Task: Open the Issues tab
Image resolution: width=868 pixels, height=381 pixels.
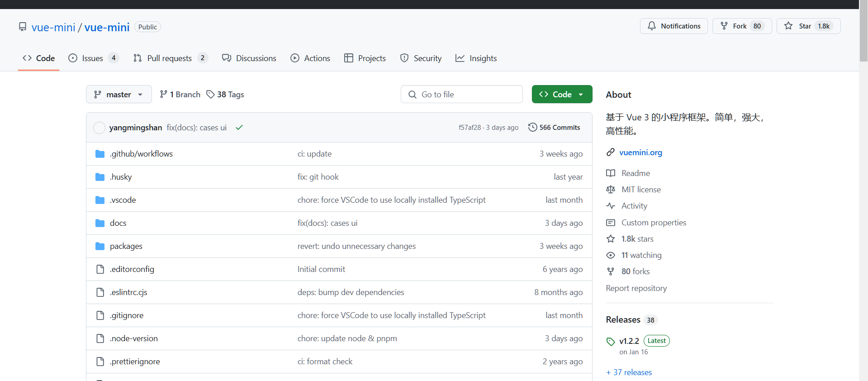Action: [93, 58]
